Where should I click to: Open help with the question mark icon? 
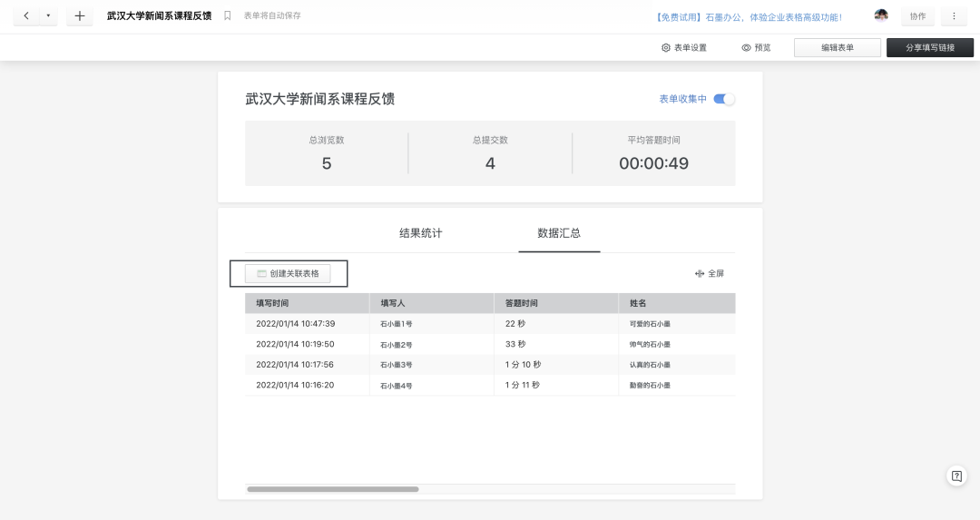pos(956,476)
